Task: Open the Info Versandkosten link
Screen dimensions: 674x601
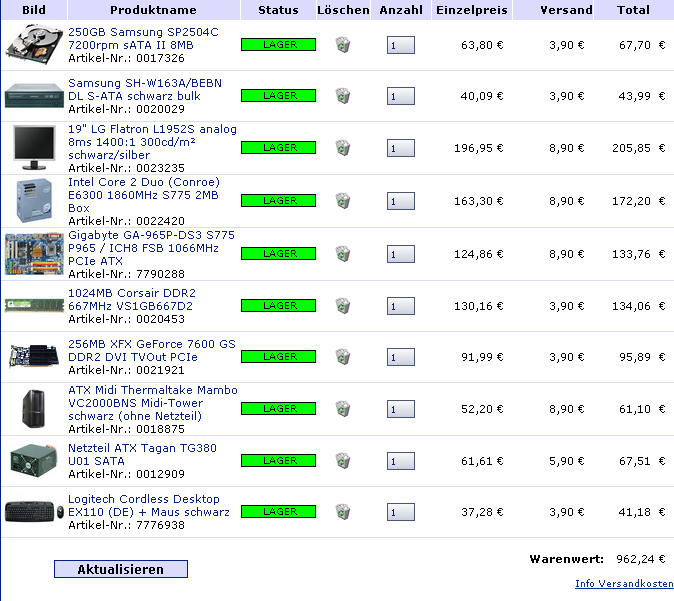Action: 624,583
